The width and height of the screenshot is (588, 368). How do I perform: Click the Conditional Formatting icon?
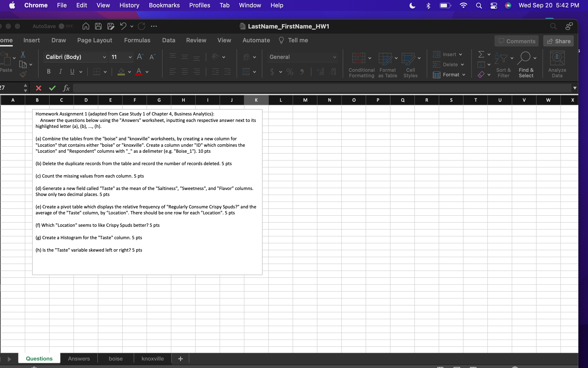pos(359,58)
